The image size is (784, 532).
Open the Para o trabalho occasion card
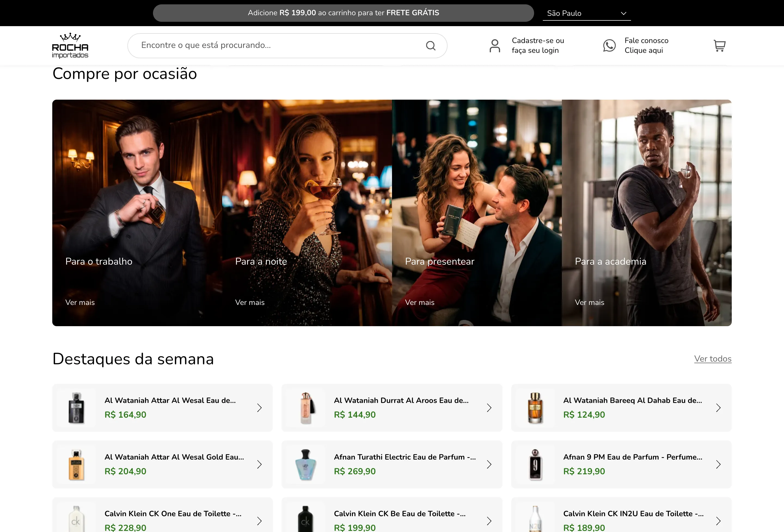click(137, 213)
